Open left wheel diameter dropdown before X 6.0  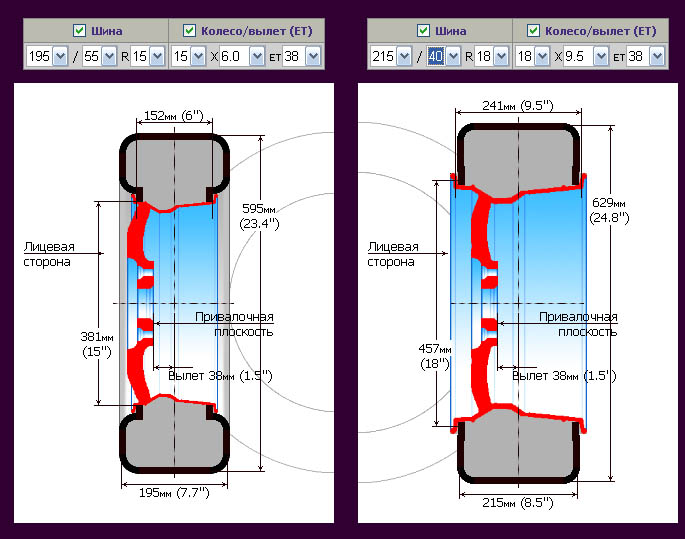point(190,56)
